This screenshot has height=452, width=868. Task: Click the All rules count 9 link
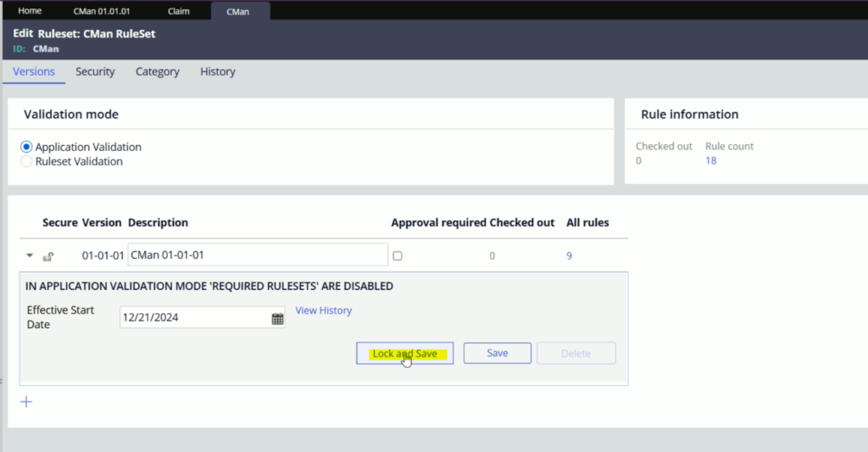(x=569, y=256)
